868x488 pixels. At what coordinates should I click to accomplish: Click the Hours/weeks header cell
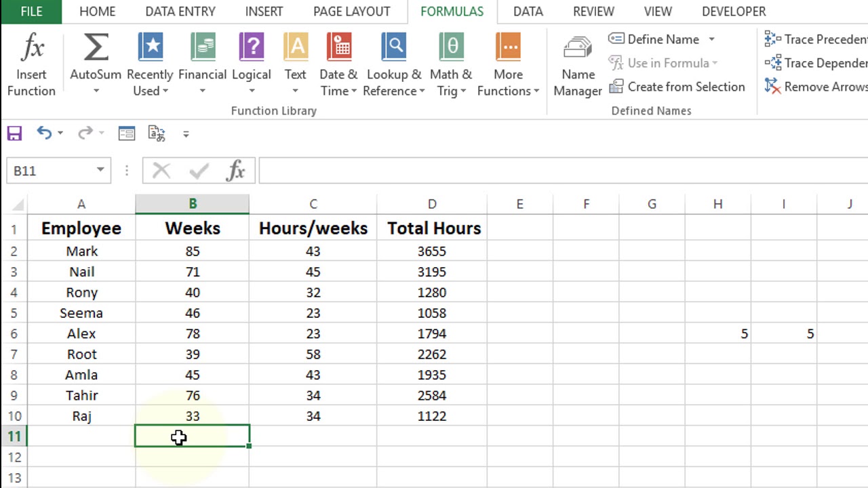click(x=313, y=228)
